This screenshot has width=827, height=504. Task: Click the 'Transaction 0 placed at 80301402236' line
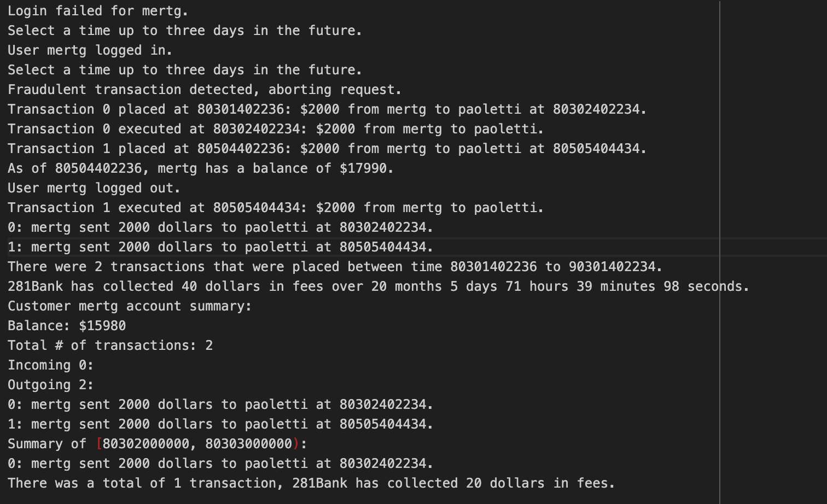(327, 109)
